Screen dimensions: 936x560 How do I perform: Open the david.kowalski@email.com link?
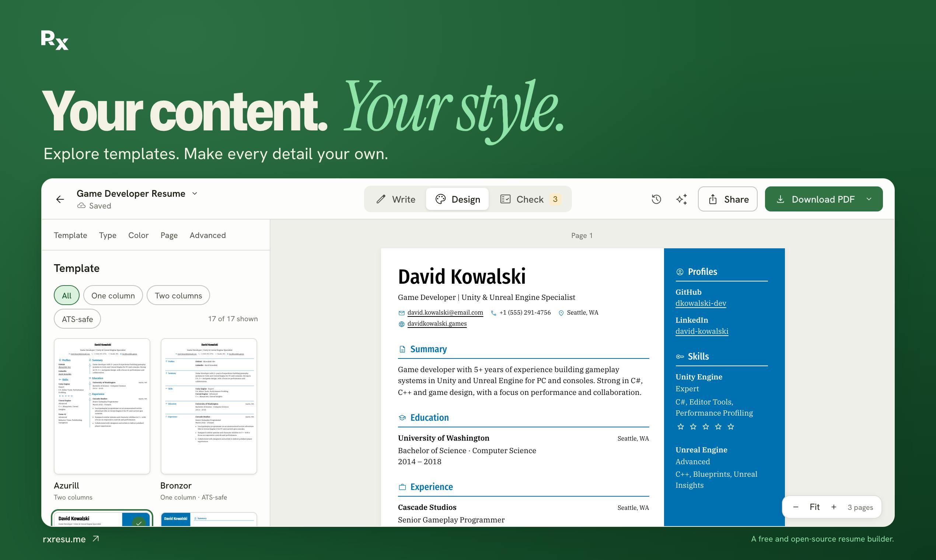point(446,313)
